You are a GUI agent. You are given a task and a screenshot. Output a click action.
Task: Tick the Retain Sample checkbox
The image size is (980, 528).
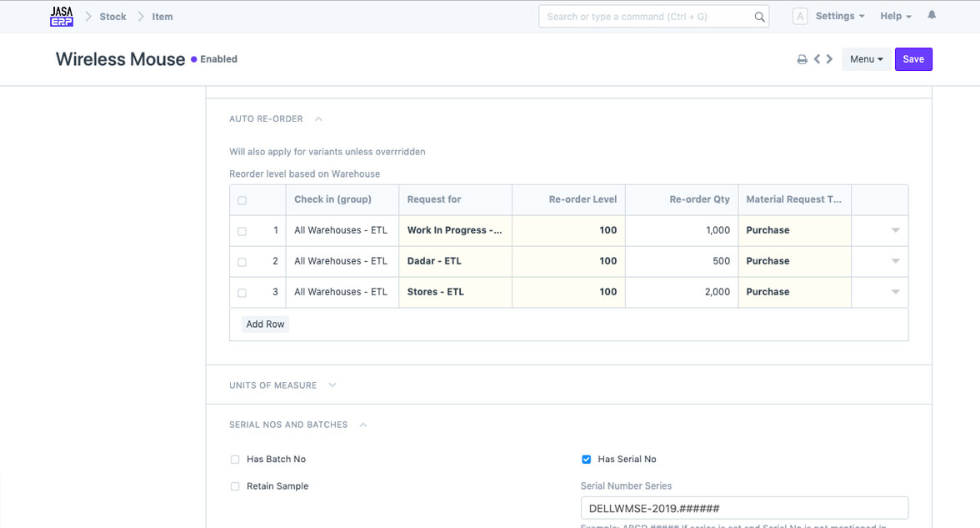(235, 486)
